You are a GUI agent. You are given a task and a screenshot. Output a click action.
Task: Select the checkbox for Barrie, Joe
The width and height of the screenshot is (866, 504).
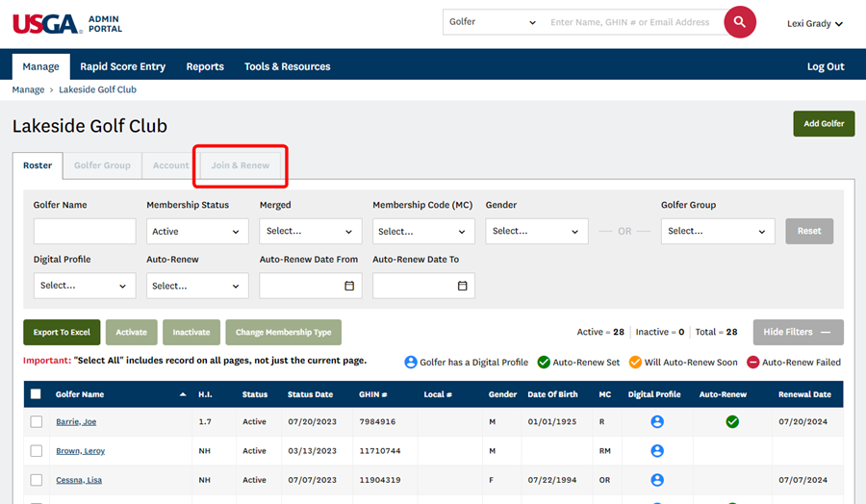(37, 421)
